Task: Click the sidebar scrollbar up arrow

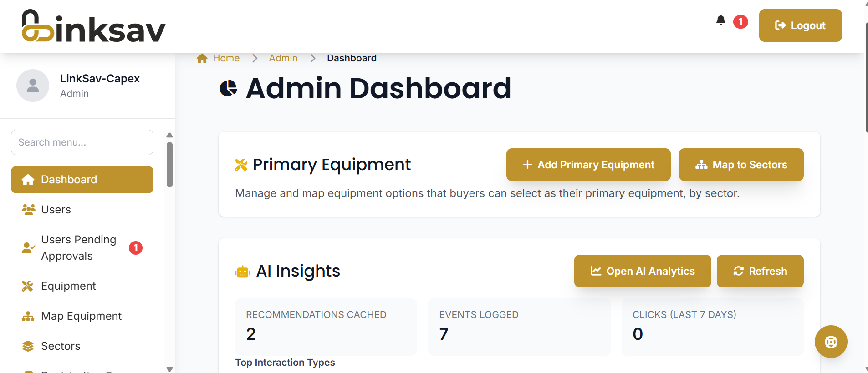Action: [169, 135]
